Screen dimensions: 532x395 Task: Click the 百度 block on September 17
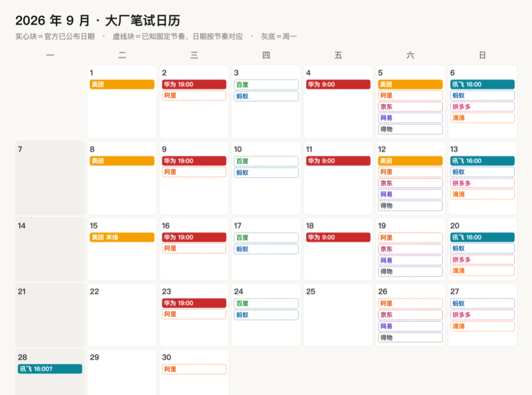point(266,237)
